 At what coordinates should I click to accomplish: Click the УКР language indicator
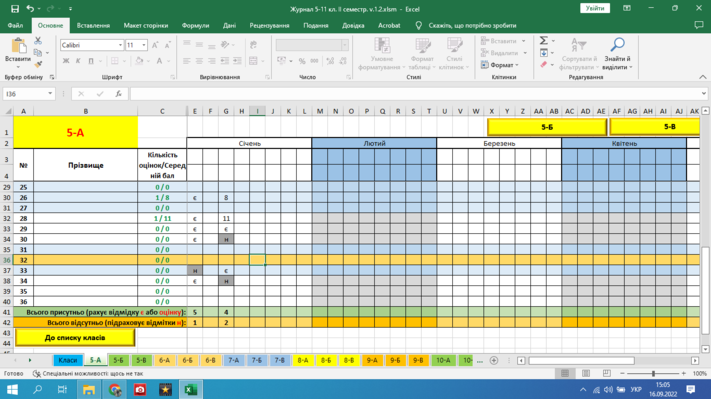point(636,389)
